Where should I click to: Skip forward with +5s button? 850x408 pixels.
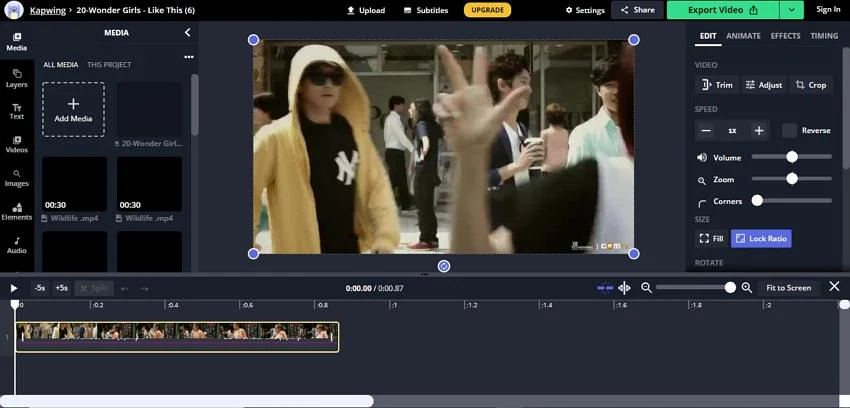click(x=62, y=288)
